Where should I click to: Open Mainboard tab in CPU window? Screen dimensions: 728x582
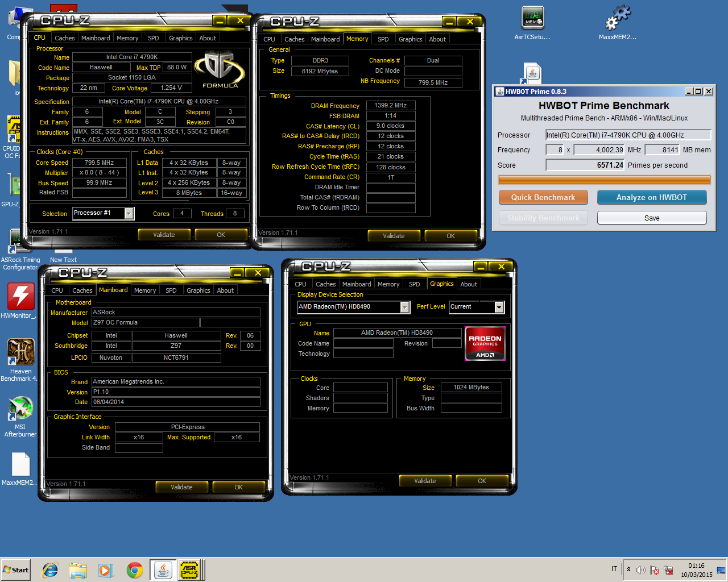96,38
